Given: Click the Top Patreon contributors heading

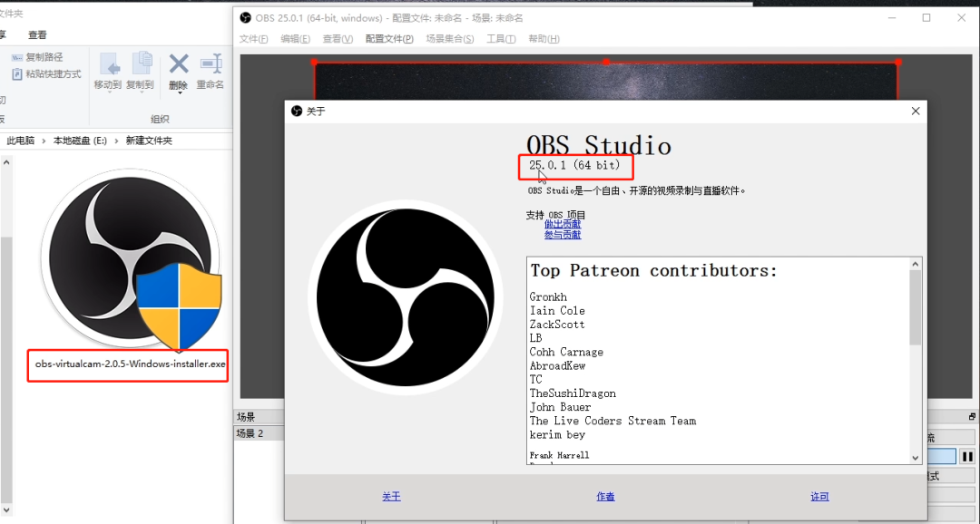Looking at the screenshot, I should 654,271.
